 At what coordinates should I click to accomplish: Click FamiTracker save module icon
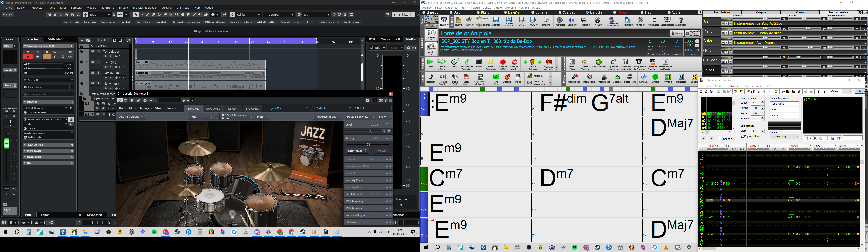[x=712, y=92]
